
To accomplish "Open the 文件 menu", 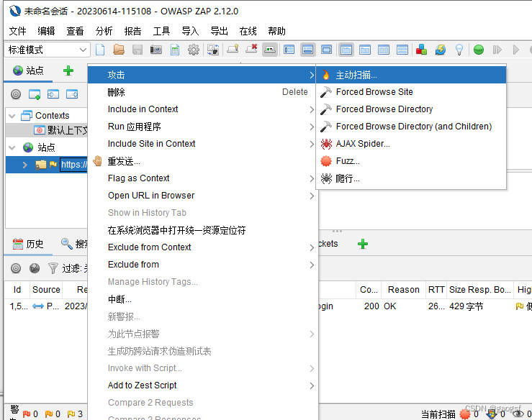I will point(18,31).
